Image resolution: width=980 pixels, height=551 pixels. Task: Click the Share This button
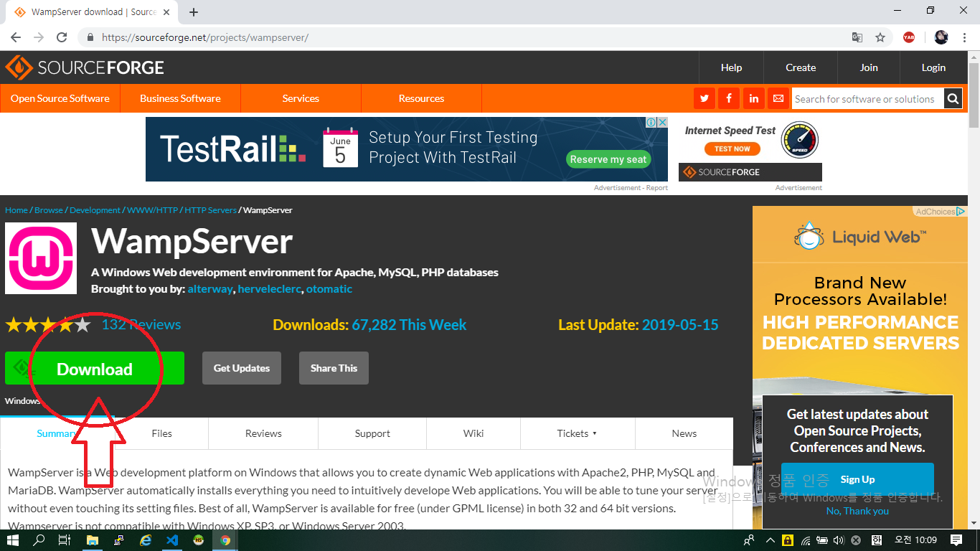coord(334,368)
